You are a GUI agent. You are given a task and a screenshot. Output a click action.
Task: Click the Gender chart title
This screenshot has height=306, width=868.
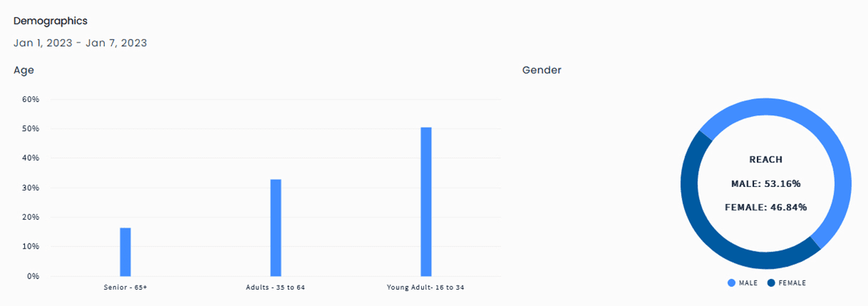tap(542, 70)
